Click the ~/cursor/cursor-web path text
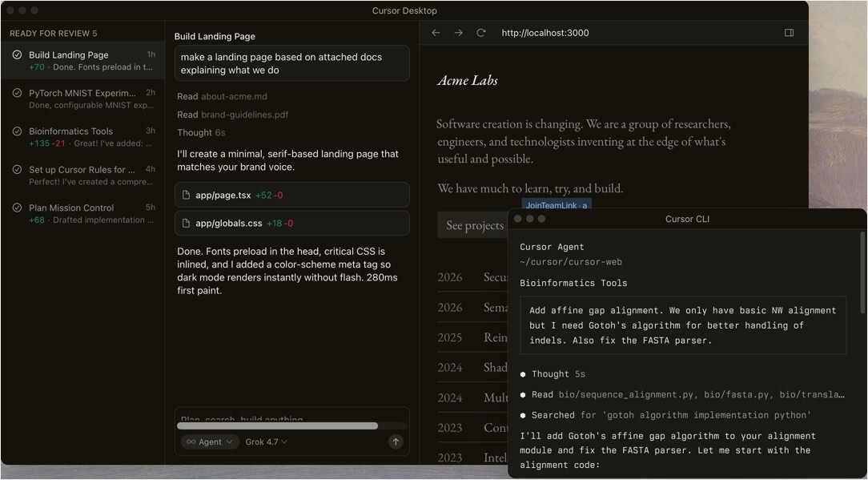Screen dimensions: 868x480 click(569, 261)
